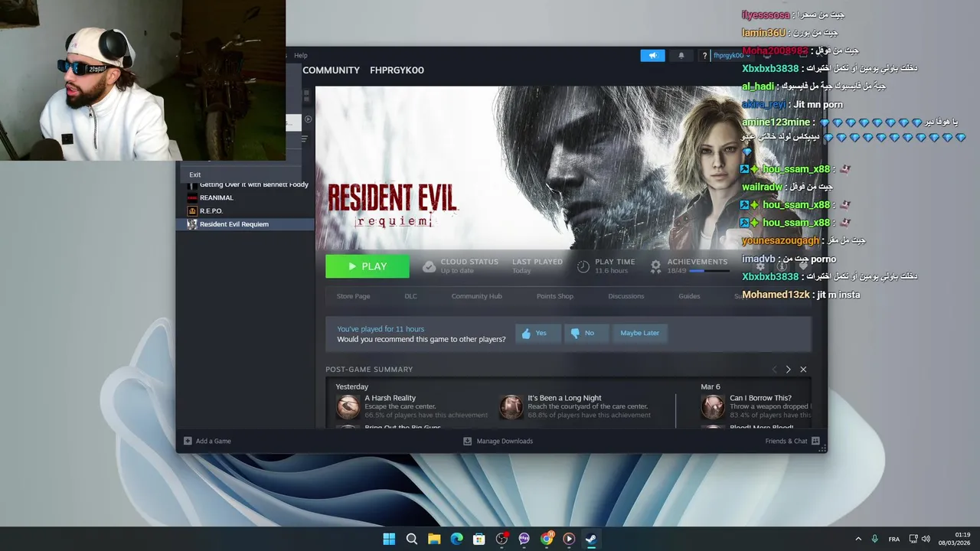Click the R.E.P.O. game icon

192,210
